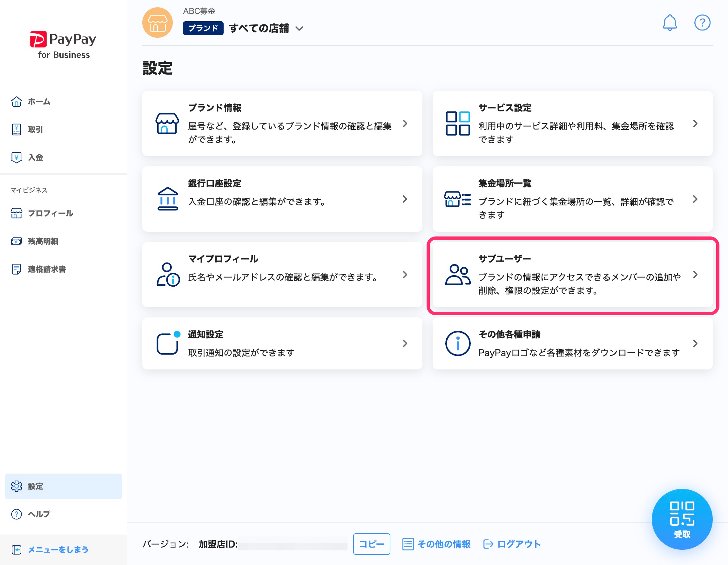Select 設定 in the sidebar

point(63,486)
